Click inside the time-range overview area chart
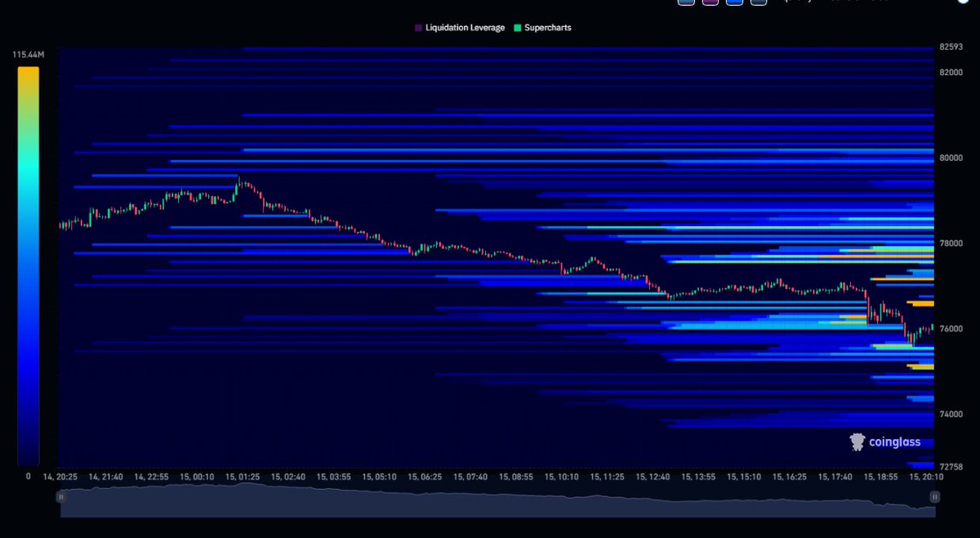Screen dimensions: 980x538 pyautogui.click(x=497, y=500)
